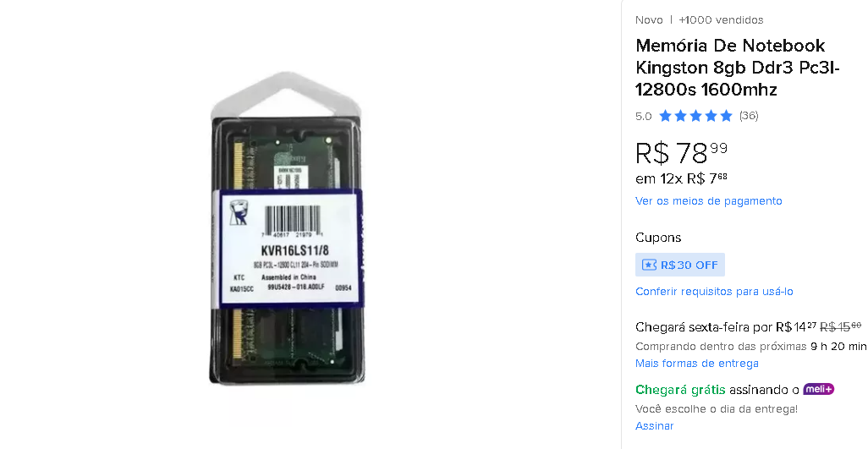Image resolution: width=868 pixels, height=449 pixels.
Task: Click the product title Memória De Notebook Kingston
Action: [x=738, y=67]
